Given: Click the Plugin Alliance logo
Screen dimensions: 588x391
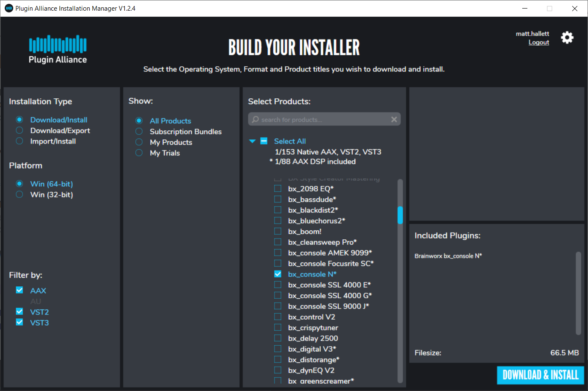Looking at the screenshot, I should tap(58, 50).
